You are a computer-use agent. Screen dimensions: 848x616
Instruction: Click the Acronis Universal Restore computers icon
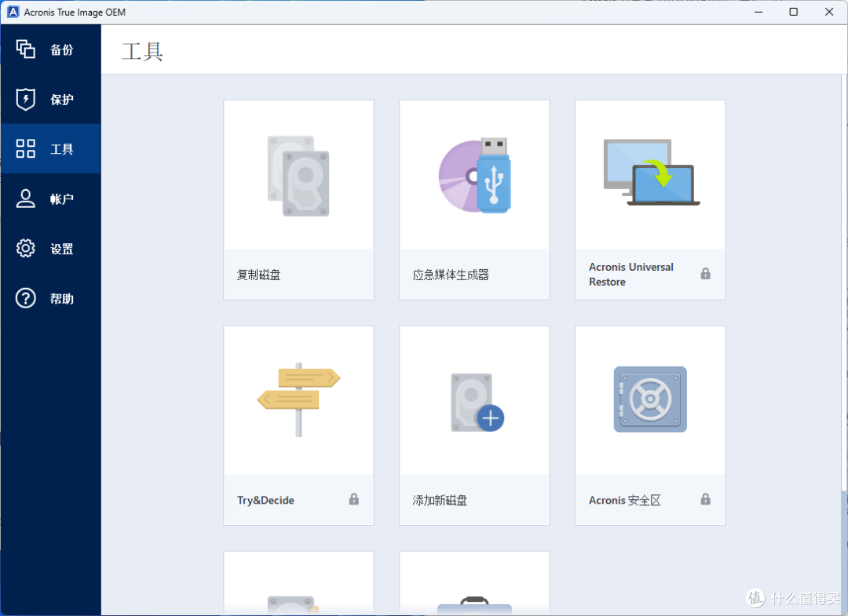pos(651,173)
